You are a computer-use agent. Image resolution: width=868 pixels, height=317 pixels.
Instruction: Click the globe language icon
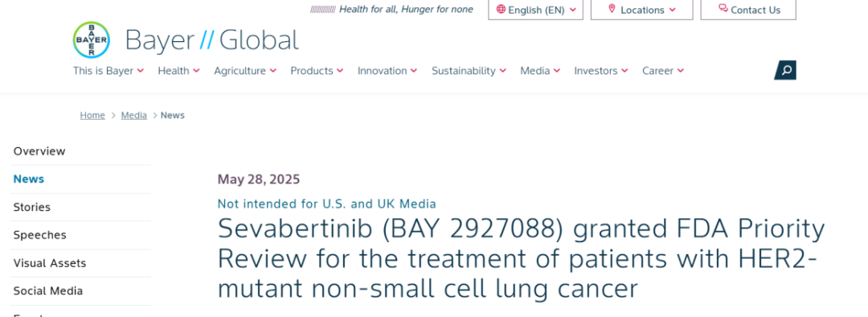(501, 10)
